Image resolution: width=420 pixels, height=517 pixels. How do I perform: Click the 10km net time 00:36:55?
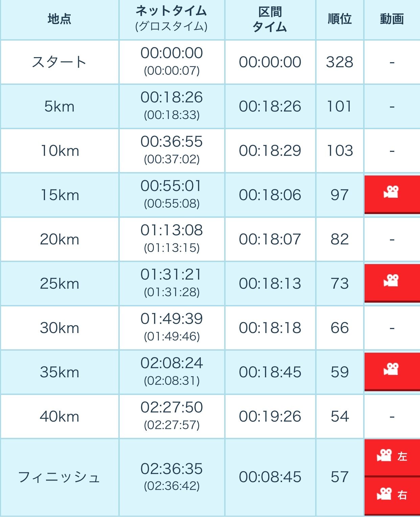pyautogui.click(x=171, y=142)
